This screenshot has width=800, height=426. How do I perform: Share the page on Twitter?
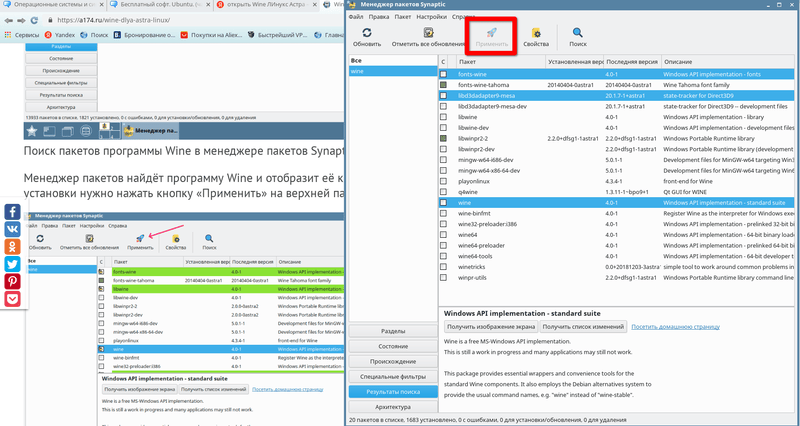(12, 264)
